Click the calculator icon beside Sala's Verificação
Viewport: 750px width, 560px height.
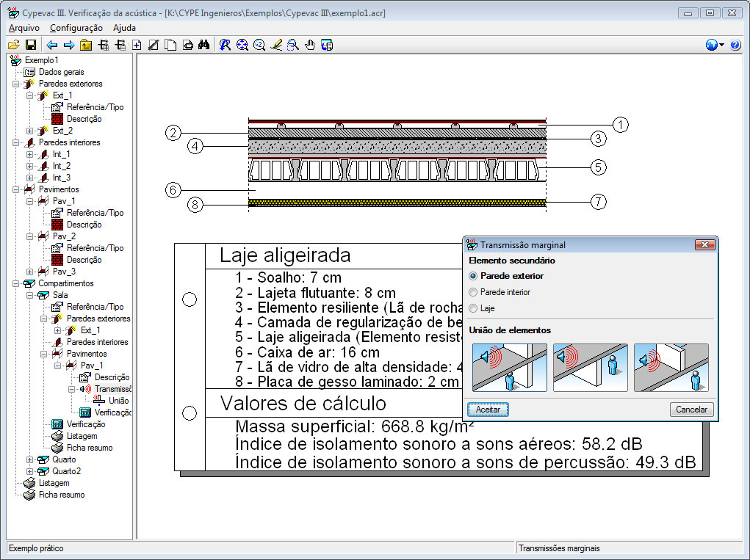click(x=57, y=424)
